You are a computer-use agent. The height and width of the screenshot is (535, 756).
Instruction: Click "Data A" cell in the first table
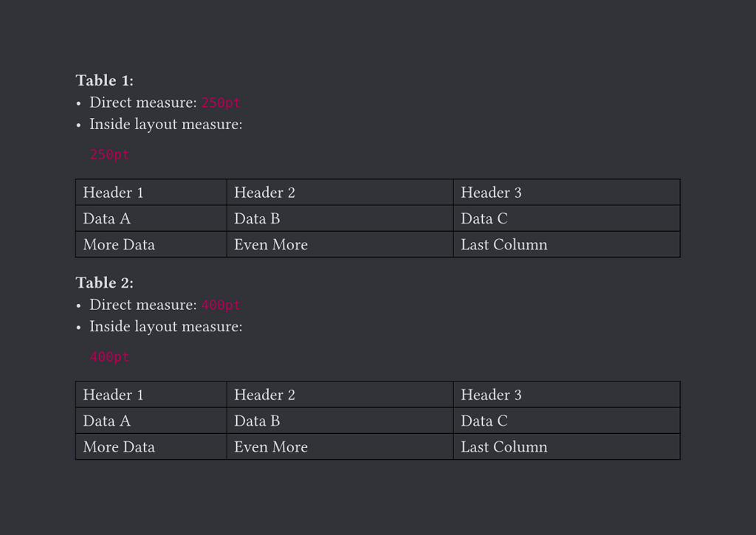point(106,218)
